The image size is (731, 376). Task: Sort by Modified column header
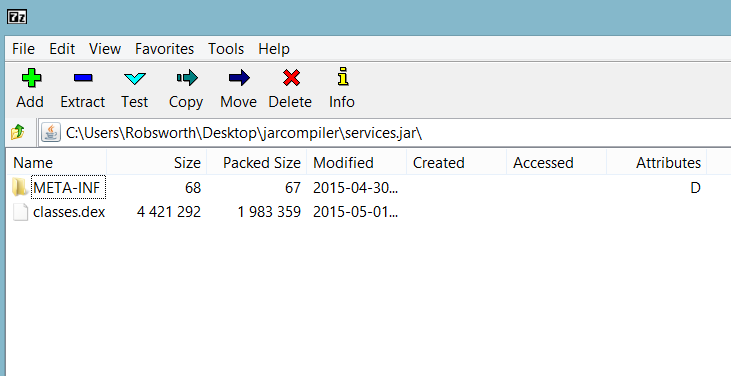click(x=356, y=163)
